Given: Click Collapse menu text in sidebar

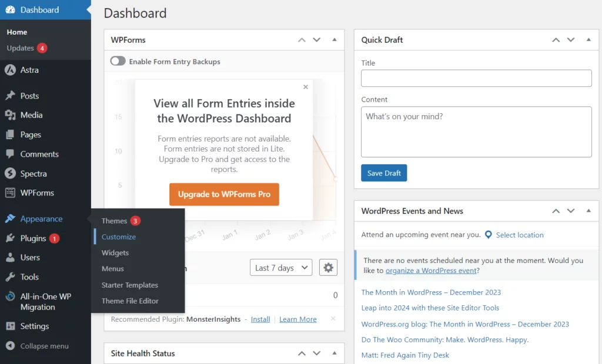Looking at the screenshot, I should [x=45, y=346].
